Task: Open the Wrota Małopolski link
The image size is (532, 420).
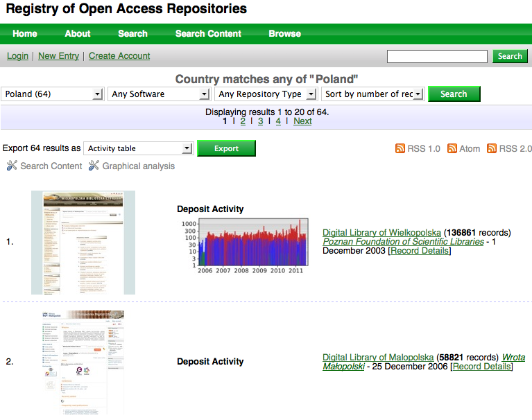Action: coord(513,358)
